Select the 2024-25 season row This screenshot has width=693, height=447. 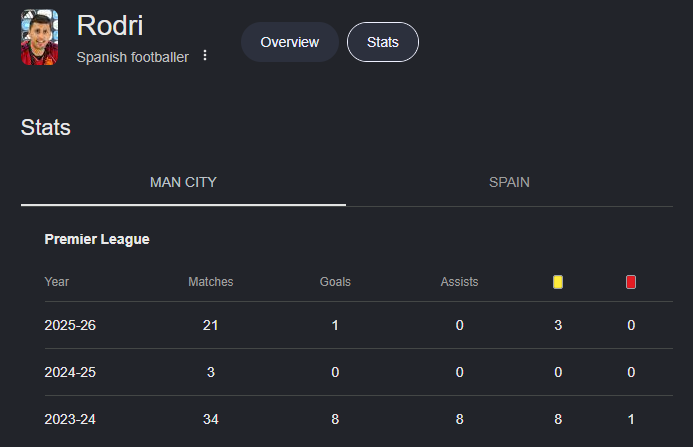pos(358,372)
